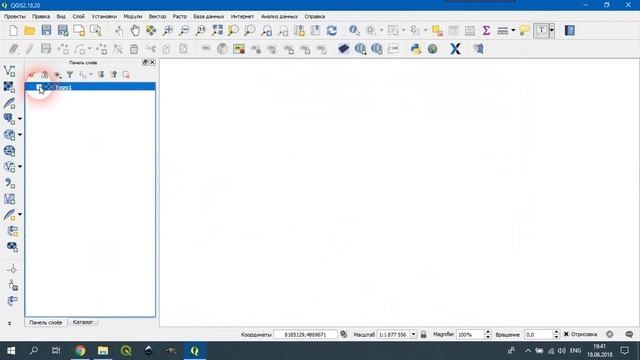Expand the annotation tool dropdown arrow
This screenshot has height=360, width=640.
(x=551, y=31)
